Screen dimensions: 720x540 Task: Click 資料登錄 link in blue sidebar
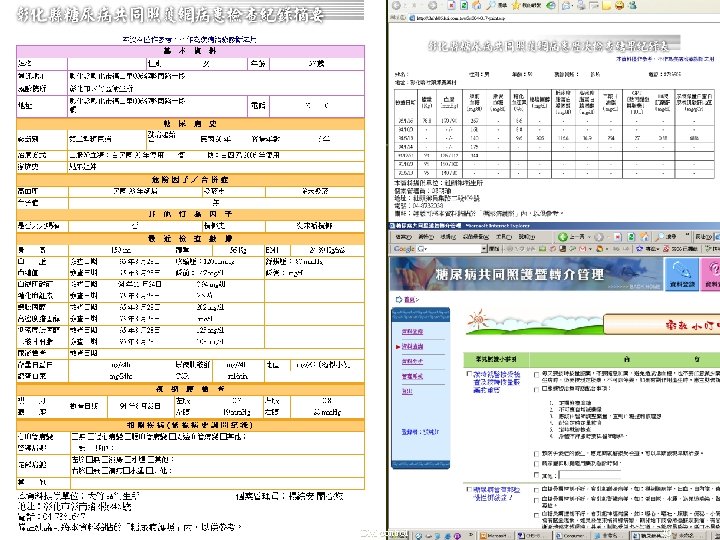point(412,331)
